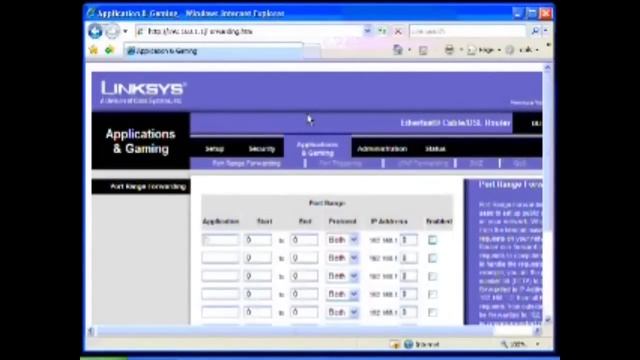Click the green Refresh page icon
The width and height of the screenshot is (640, 360).
click(x=382, y=31)
